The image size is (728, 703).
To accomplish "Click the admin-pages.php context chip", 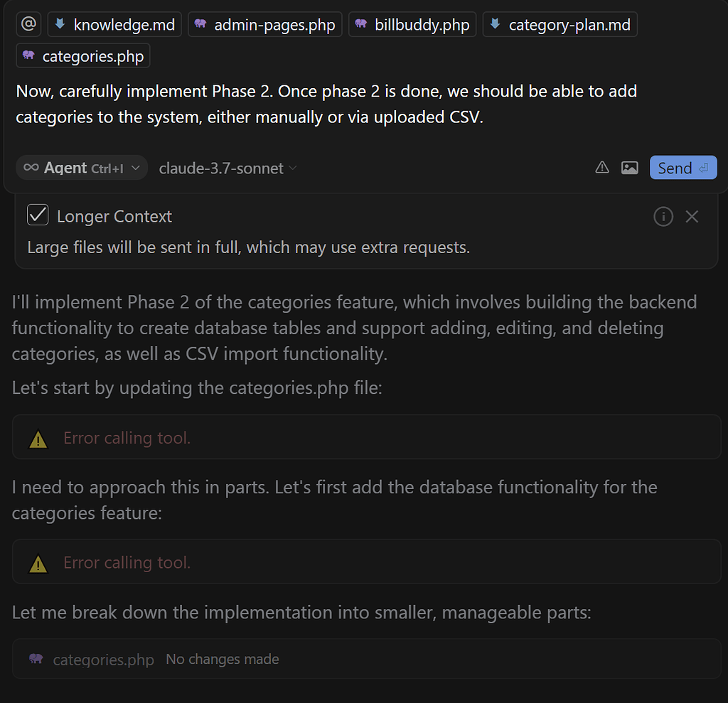I will point(265,25).
